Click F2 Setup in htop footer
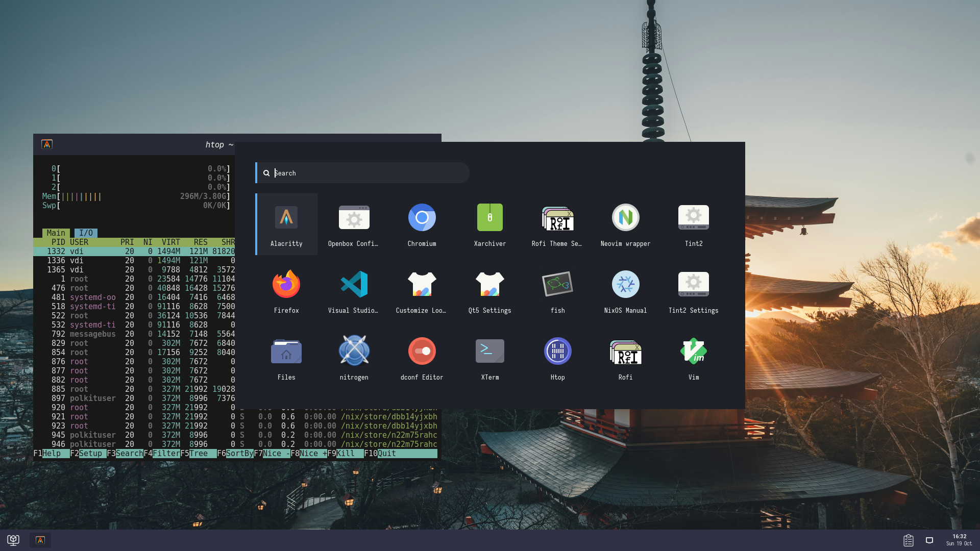Viewport: 980px width, 551px height. tap(88, 454)
